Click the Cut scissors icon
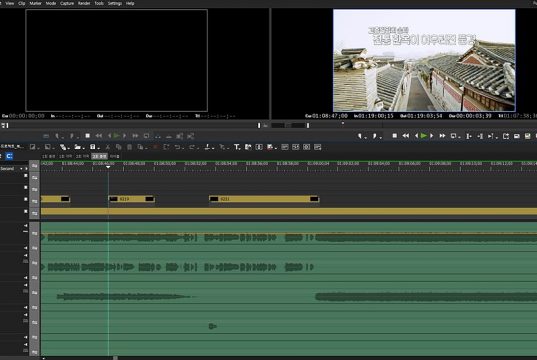 tap(108, 147)
